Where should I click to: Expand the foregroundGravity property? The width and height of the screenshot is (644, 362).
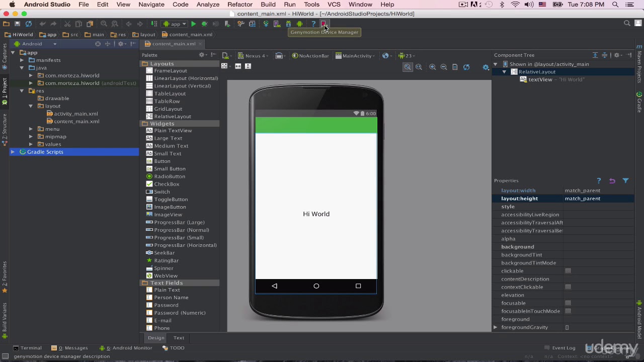(496, 327)
